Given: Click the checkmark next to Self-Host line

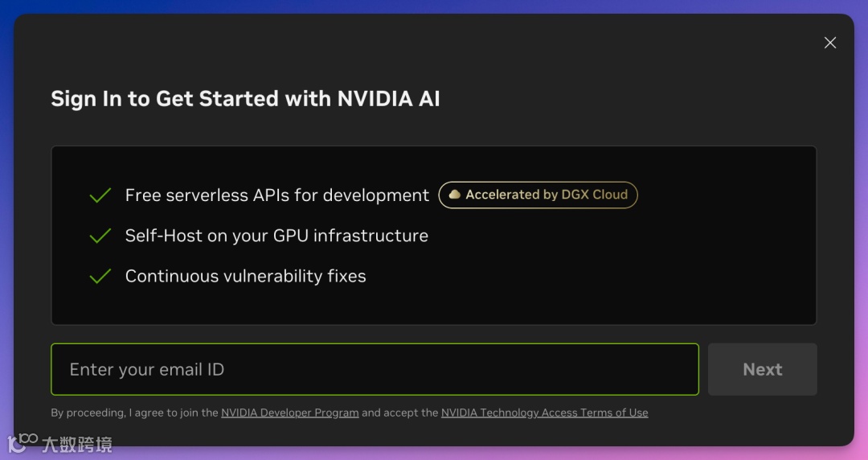Looking at the screenshot, I should click(x=100, y=236).
